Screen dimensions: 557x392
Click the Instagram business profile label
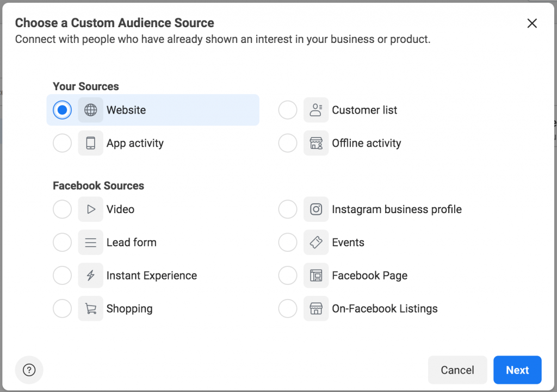coord(397,209)
